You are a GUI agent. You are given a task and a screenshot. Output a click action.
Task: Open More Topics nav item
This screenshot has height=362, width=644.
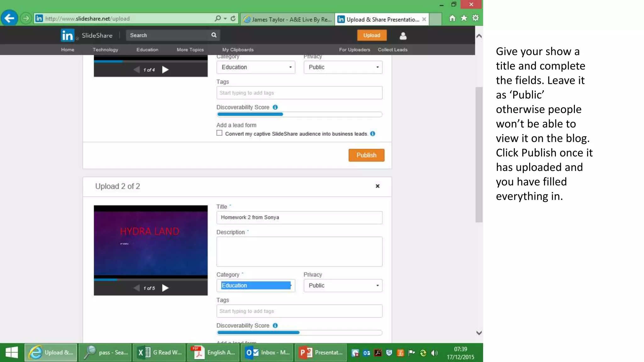tap(190, 50)
